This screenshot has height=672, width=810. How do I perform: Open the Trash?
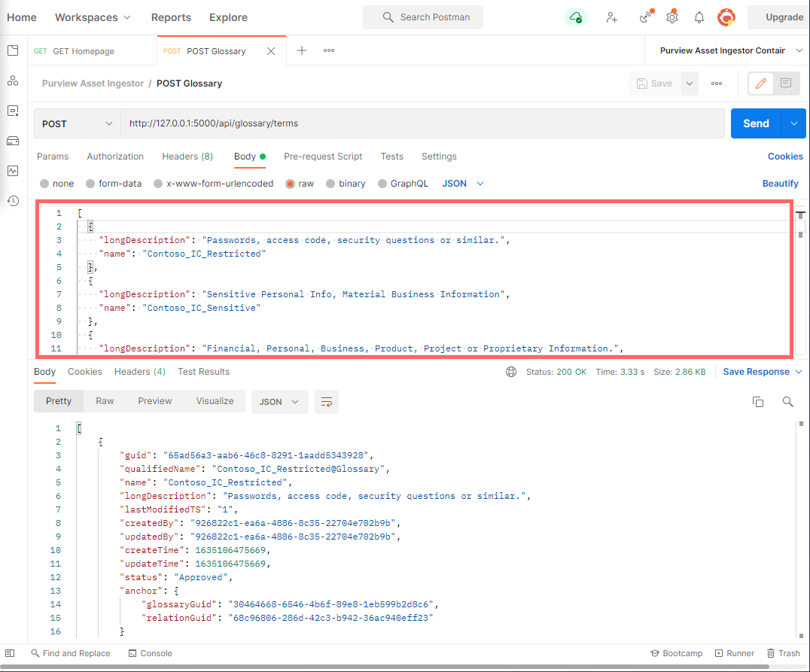tap(783, 653)
